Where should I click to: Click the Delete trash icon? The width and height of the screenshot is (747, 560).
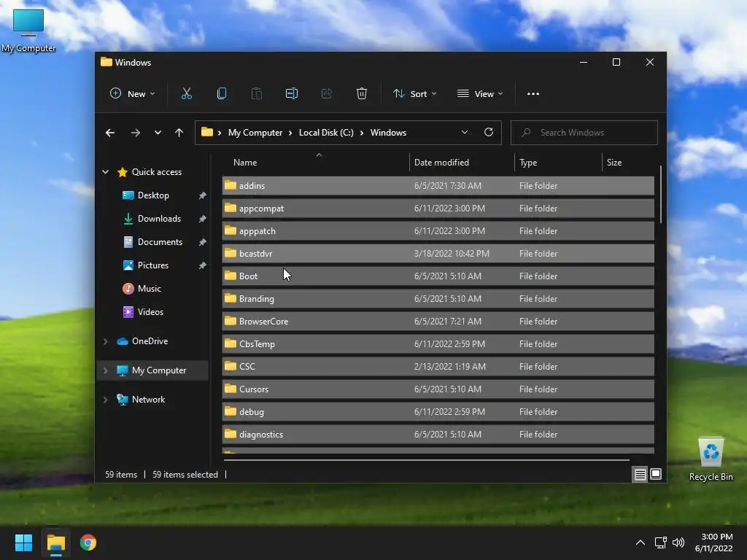click(362, 94)
